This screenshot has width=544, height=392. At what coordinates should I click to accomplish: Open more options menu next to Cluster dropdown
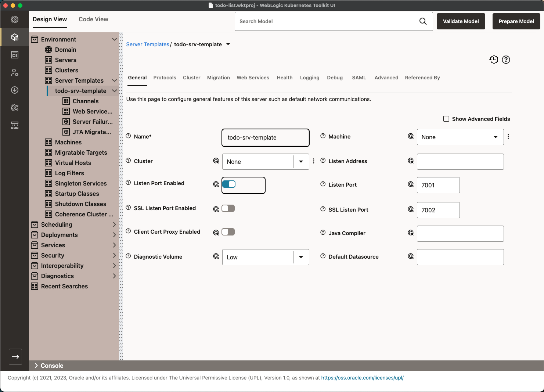click(314, 161)
